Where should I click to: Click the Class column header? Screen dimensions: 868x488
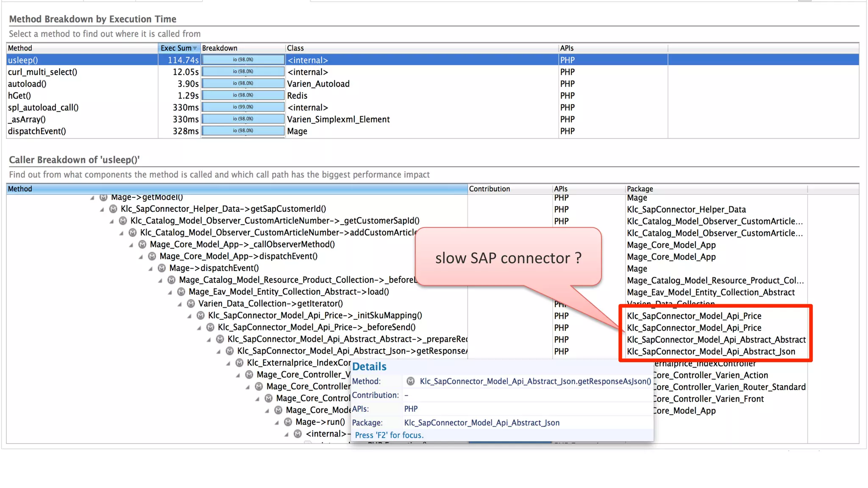point(422,48)
